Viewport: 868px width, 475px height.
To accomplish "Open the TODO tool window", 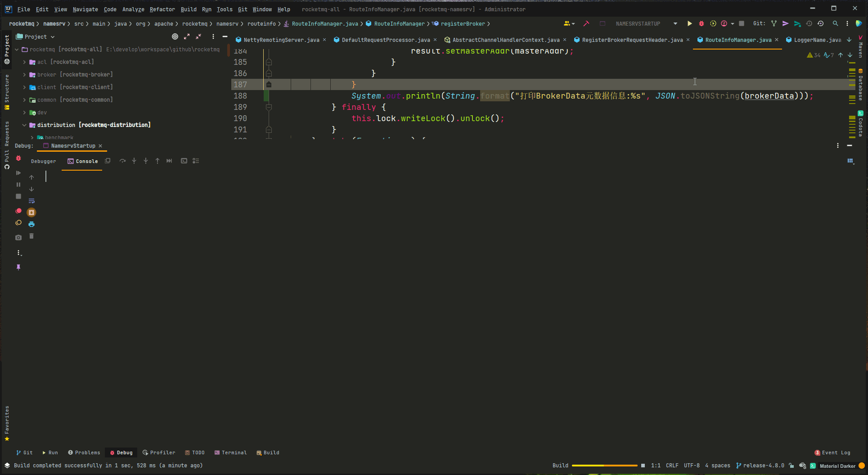I will point(195,452).
